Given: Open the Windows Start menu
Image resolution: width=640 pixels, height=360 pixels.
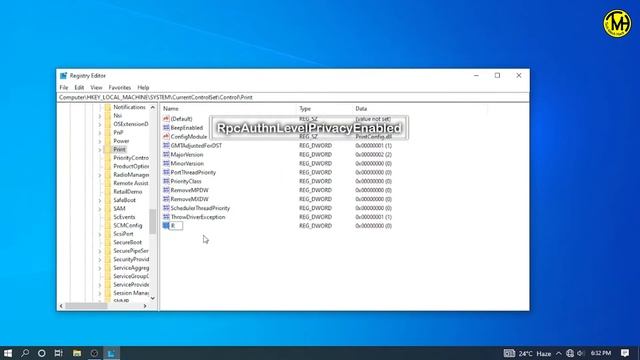Looking at the screenshot, I should click(x=8, y=353).
